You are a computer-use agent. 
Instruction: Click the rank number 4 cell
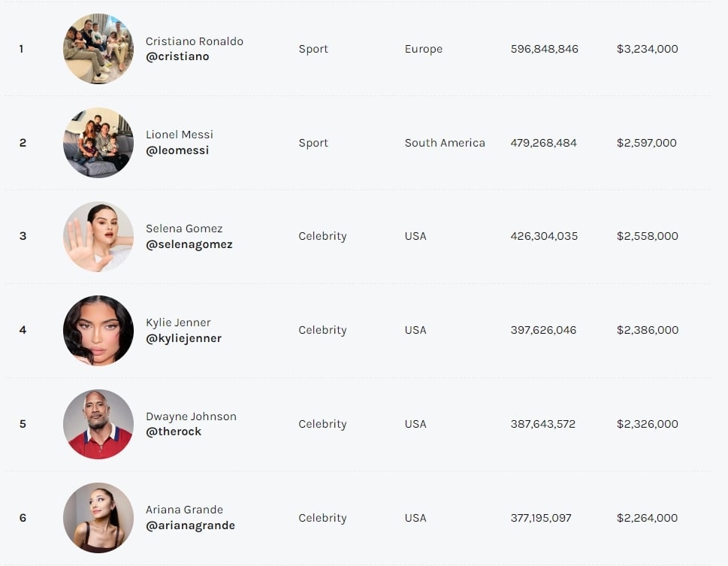(23, 330)
